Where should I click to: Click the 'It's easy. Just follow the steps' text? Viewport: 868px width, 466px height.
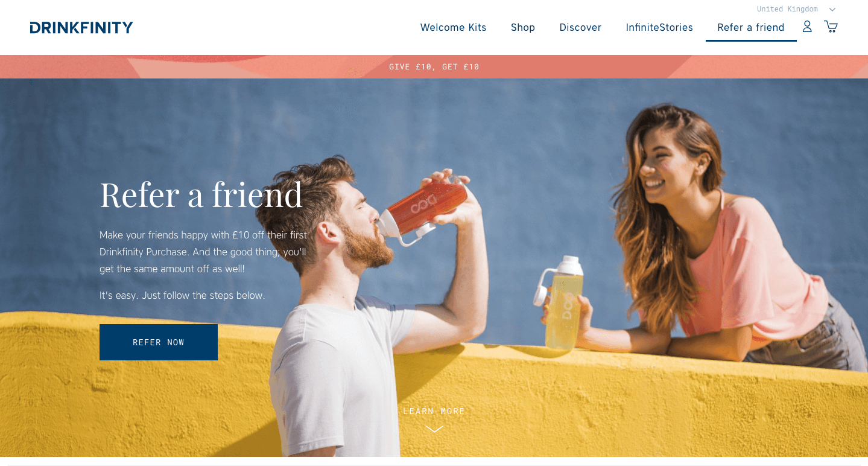point(182,295)
